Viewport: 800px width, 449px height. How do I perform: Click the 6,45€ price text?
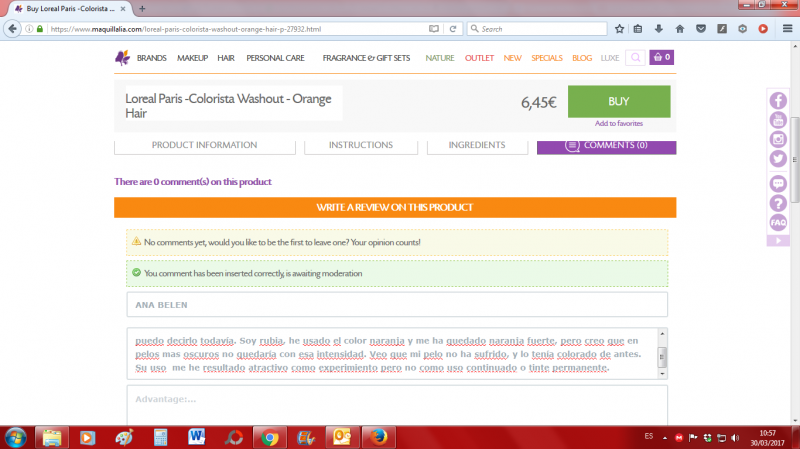(x=538, y=103)
